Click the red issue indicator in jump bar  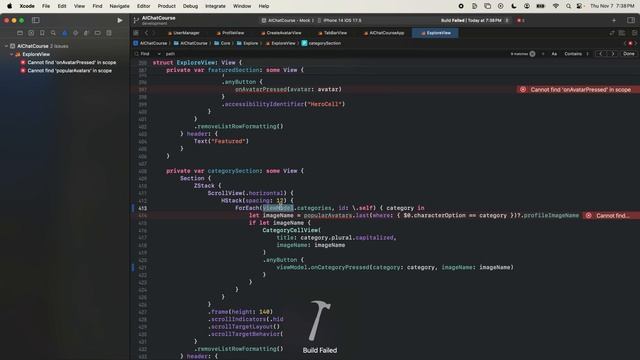630,43
